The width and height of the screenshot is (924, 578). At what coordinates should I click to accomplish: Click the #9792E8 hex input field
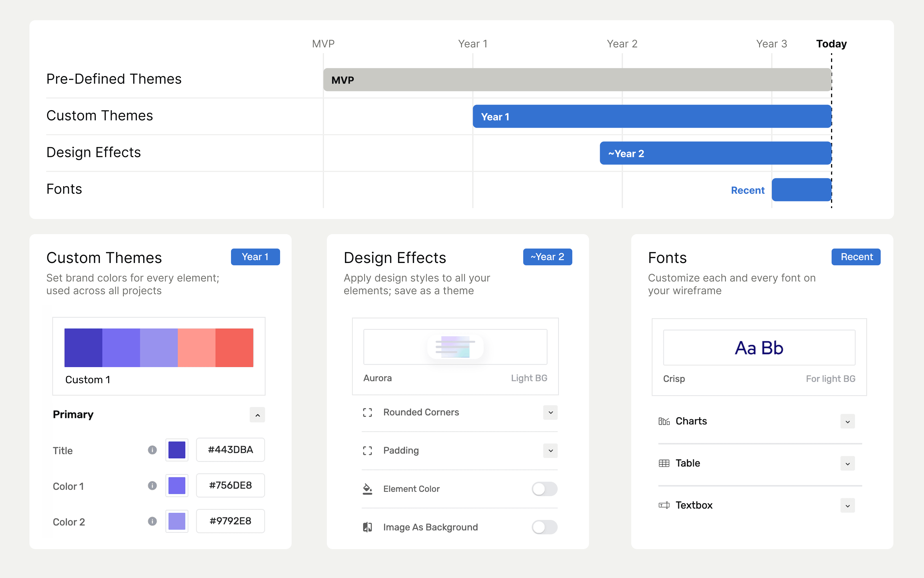(x=230, y=521)
